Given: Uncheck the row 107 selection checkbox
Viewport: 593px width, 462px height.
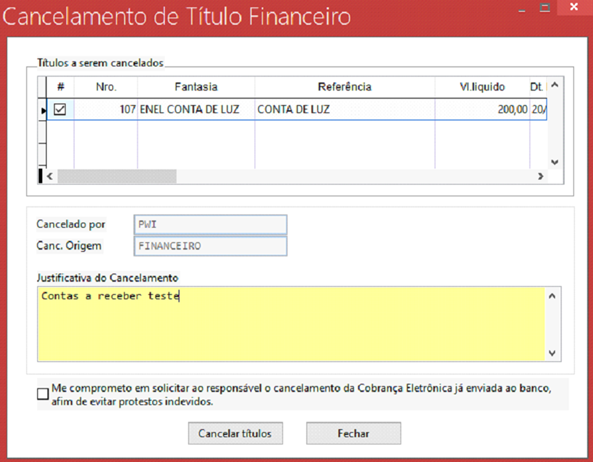Looking at the screenshot, I should click(60, 110).
